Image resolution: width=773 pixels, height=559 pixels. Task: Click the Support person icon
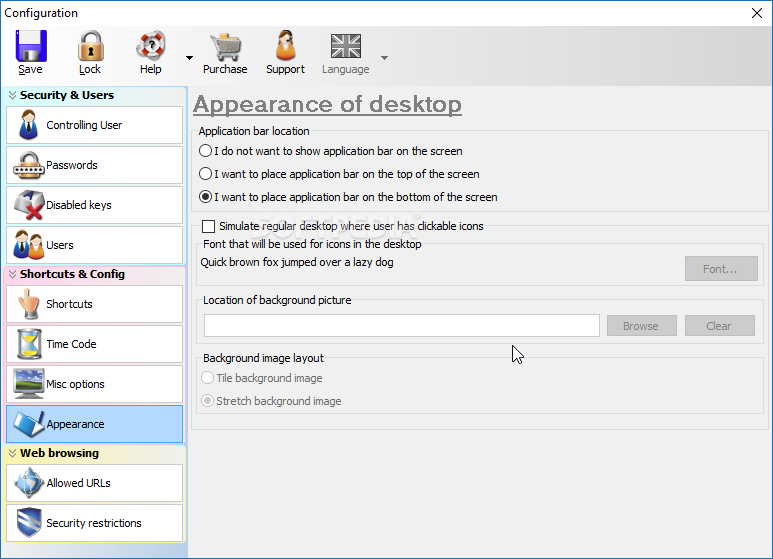coord(285,45)
